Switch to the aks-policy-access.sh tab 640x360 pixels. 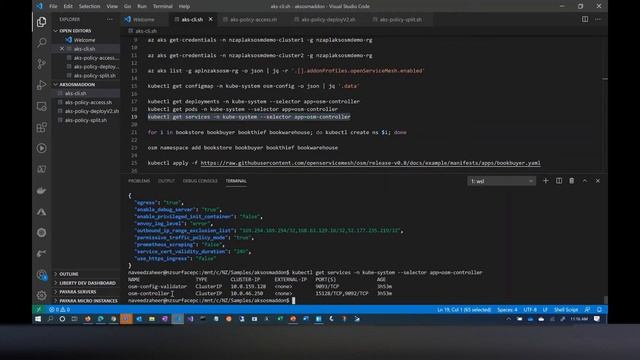tap(253, 19)
